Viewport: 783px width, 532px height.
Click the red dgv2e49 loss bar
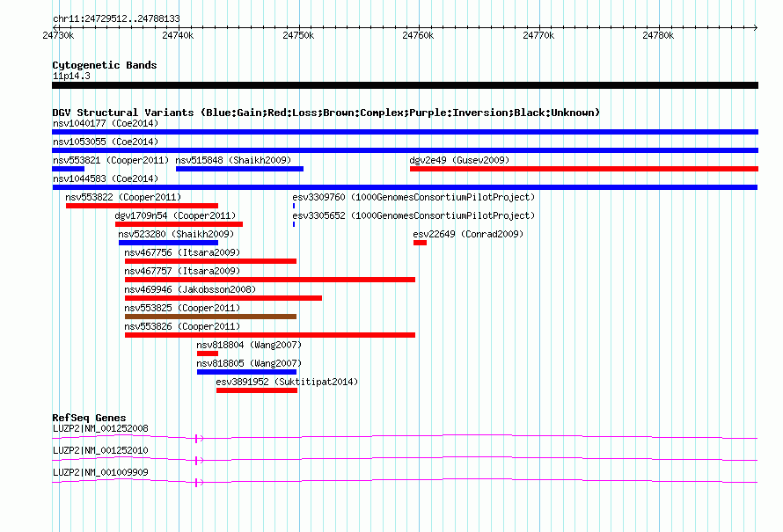pos(584,169)
